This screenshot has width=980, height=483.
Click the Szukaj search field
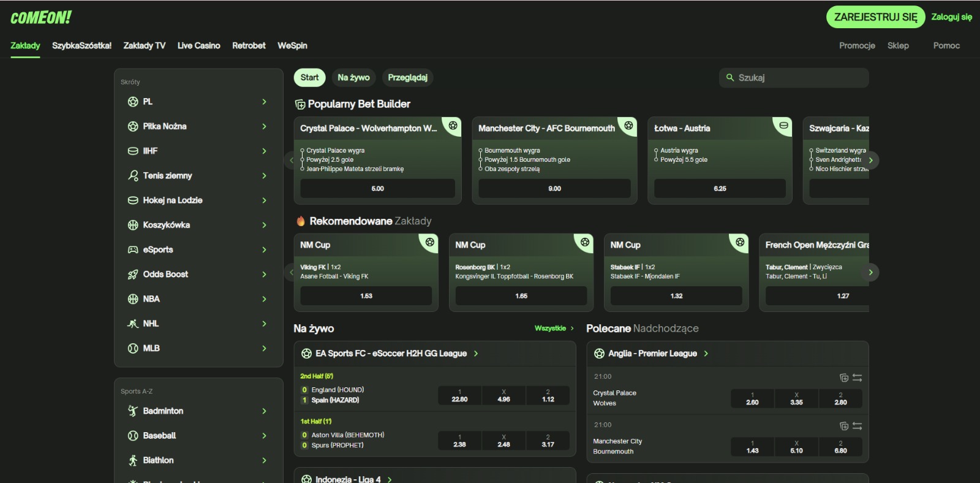[x=794, y=78]
